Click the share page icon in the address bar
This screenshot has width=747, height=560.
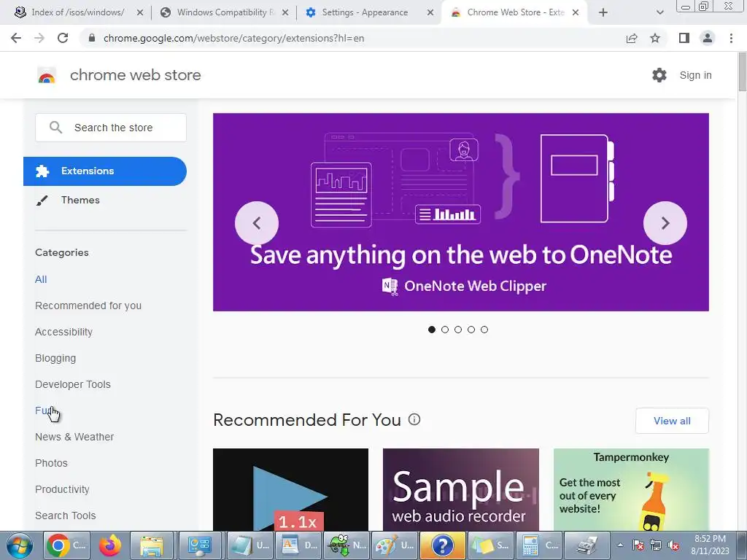632,38
